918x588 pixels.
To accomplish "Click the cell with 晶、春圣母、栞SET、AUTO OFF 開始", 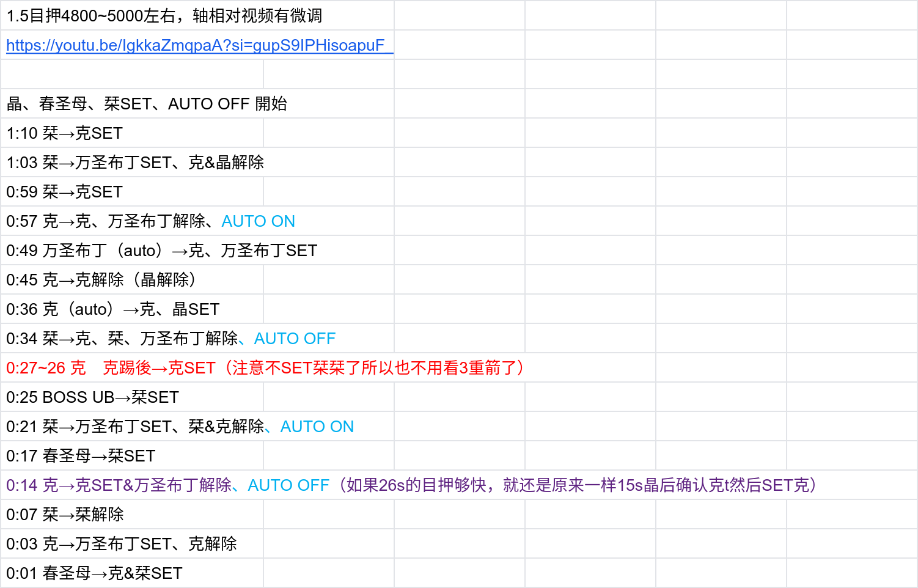I will pos(147,104).
